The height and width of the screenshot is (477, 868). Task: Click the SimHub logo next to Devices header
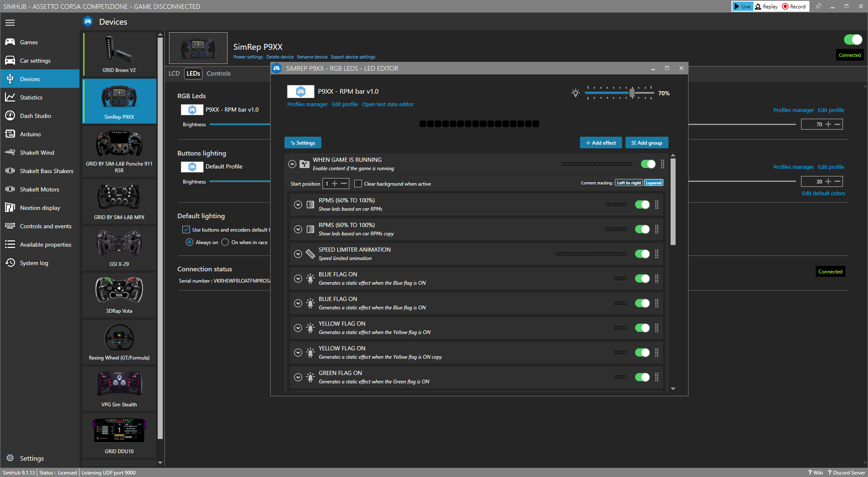click(x=88, y=22)
